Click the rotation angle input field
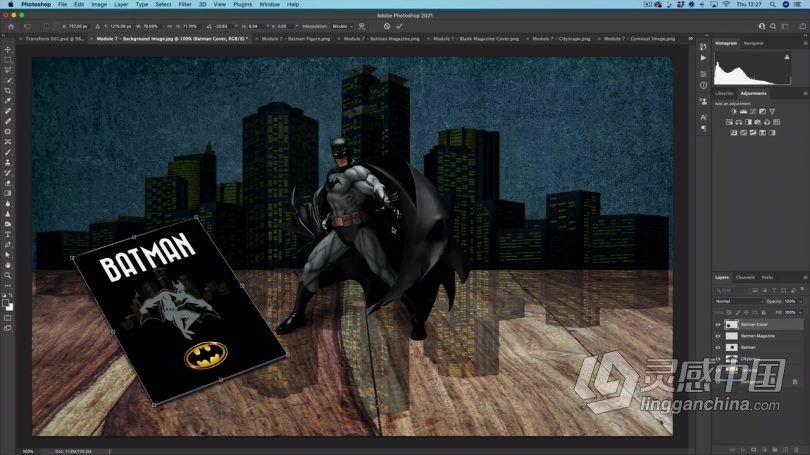Screen dimensions: 810x455 tap(222, 26)
